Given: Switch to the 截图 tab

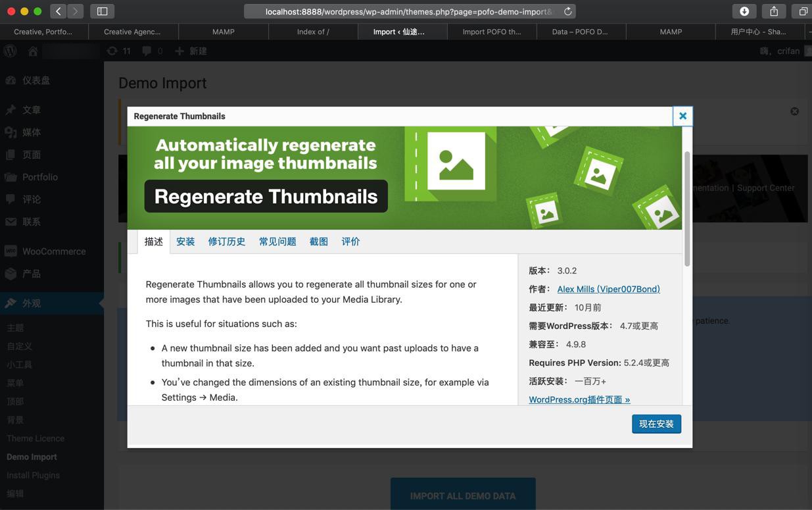Looking at the screenshot, I should coord(319,242).
